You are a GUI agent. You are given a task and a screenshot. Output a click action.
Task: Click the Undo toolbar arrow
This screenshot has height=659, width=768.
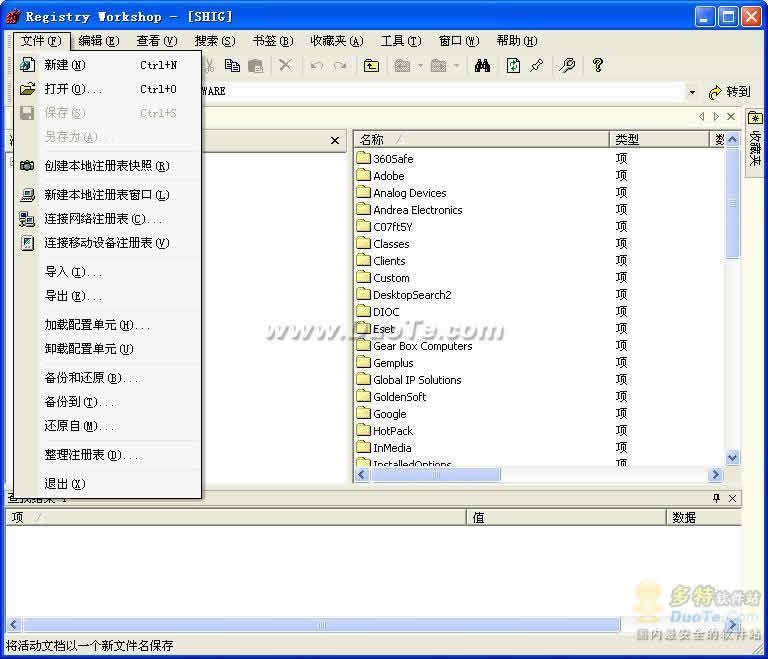(316, 65)
